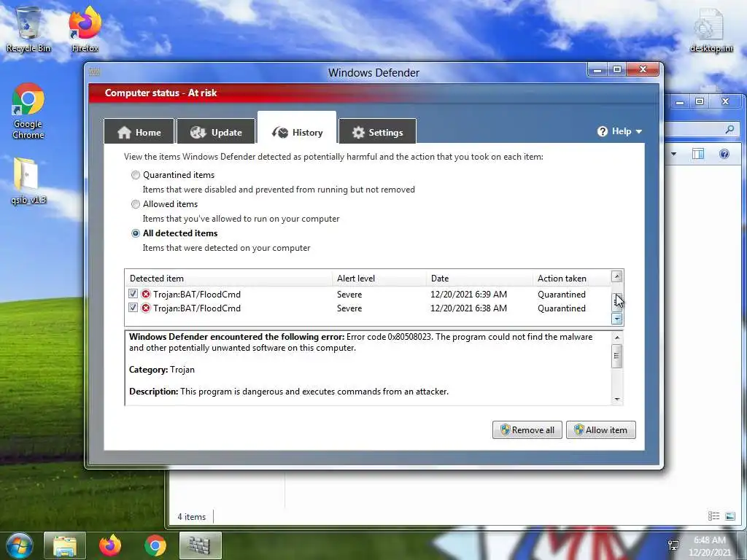Open File Explorer from the taskbar

65,545
